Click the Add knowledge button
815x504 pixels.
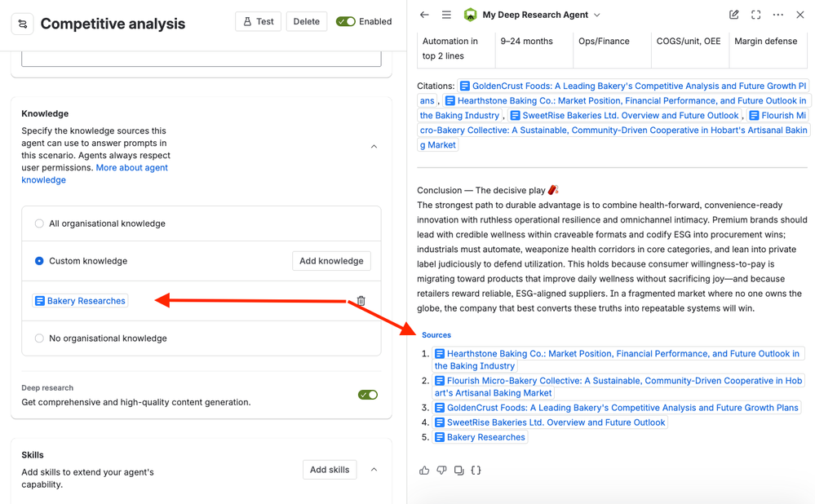(x=331, y=261)
